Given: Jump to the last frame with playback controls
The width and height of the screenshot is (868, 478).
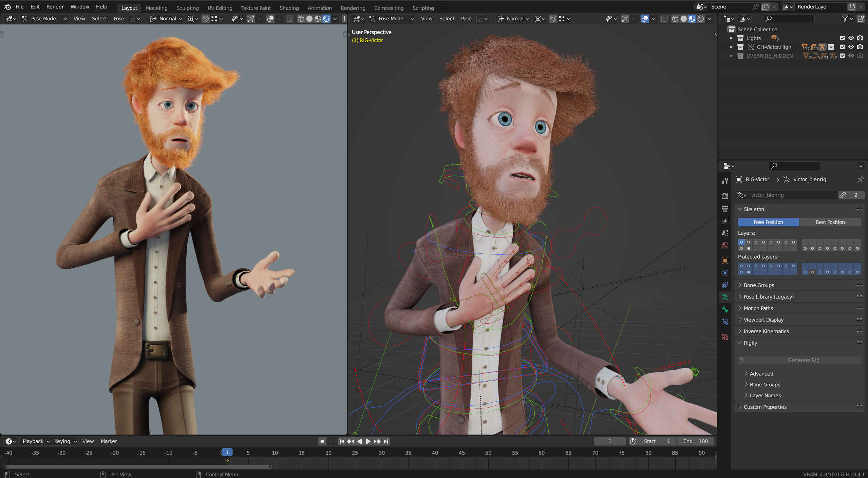Looking at the screenshot, I should coord(386,441).
